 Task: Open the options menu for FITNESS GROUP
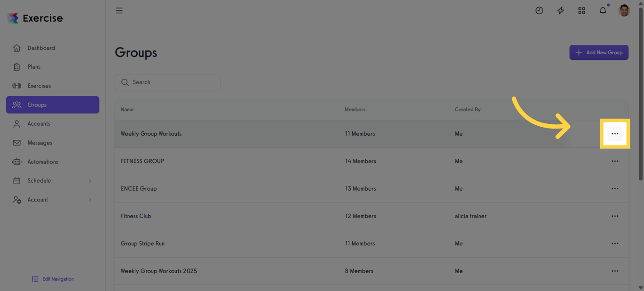coord(615,161)
